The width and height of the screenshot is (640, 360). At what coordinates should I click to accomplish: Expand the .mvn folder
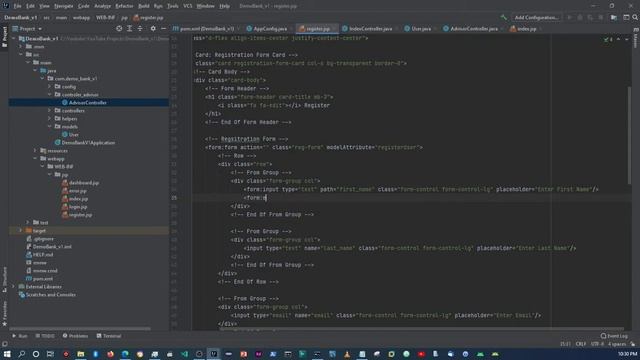(21, 47)
